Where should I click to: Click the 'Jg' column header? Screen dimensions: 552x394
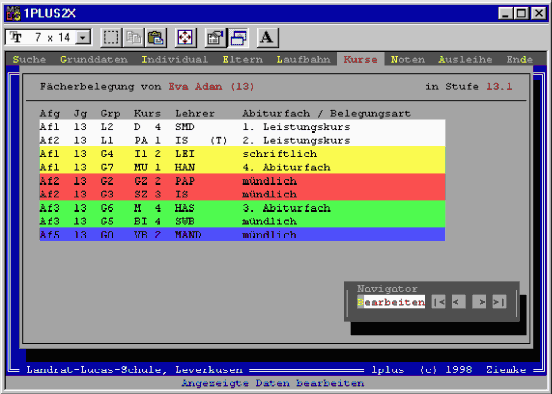click(x=80, y=114)
